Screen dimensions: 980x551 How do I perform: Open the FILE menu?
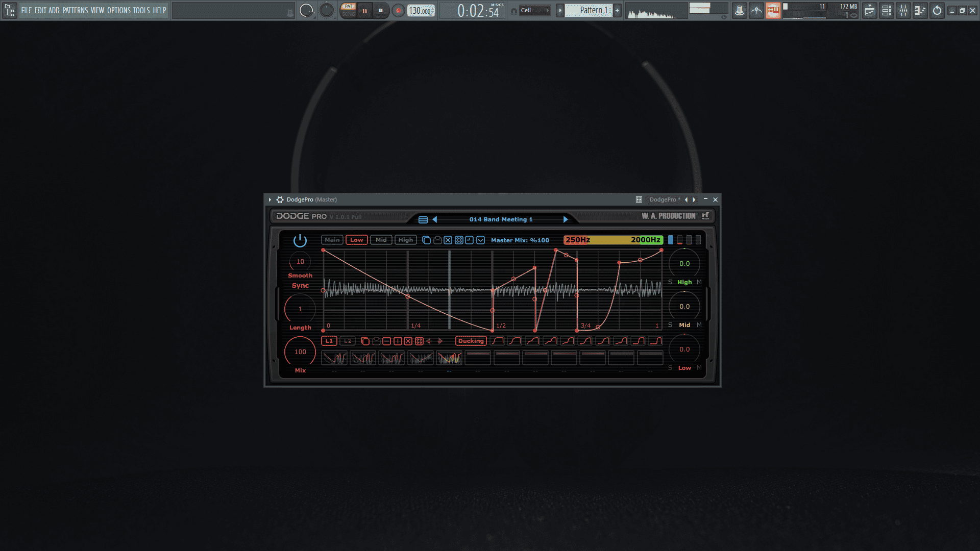27,10
